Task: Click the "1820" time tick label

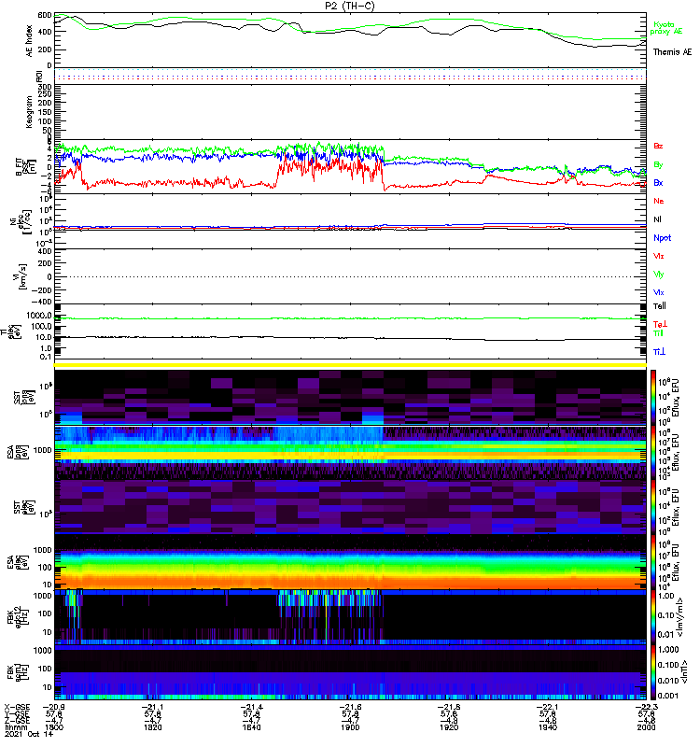Action: (x=152, y=727)
